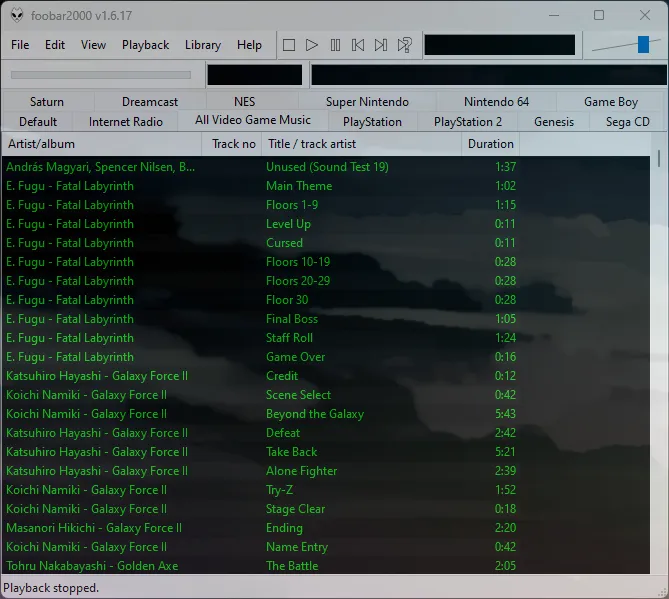Select the Main Theme track
The image size is (669, 599).
click(326, 186)
